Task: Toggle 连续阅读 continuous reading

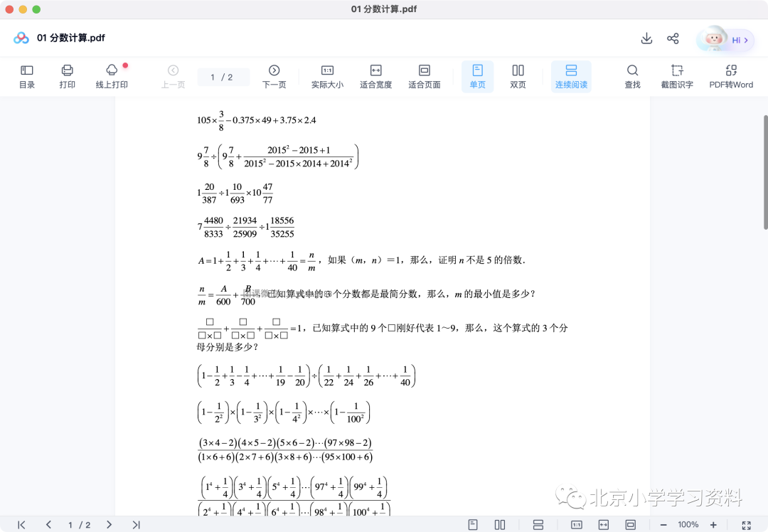Action: coord(571,77)
